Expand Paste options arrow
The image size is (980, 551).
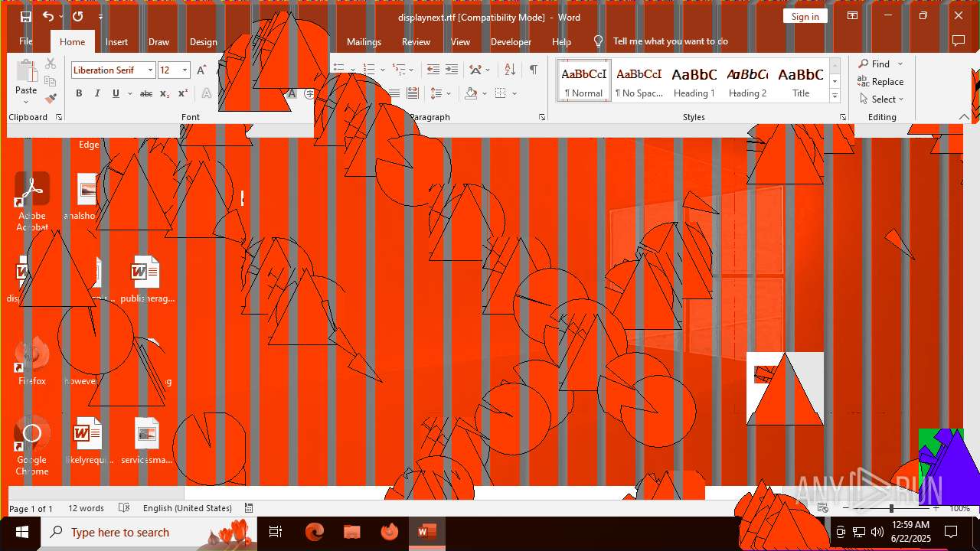click(x=26, y=102)
